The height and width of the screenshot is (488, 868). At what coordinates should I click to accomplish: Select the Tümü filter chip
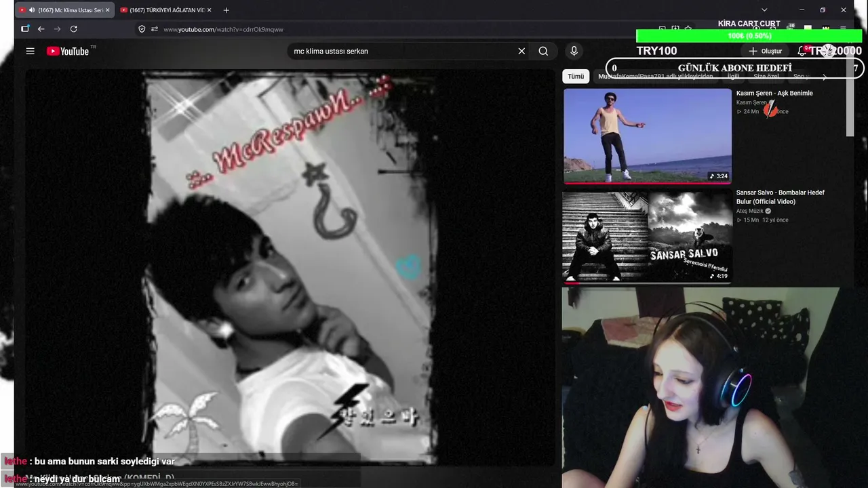click(576, 77)
